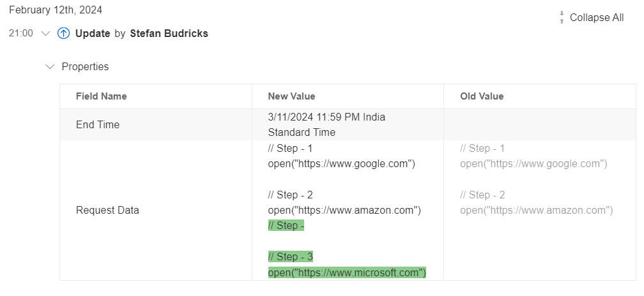Click highlighted microsoft.com open line
The width and height of the screenshot is (644, 296).
pyautogui.click(x=347, y=272)
